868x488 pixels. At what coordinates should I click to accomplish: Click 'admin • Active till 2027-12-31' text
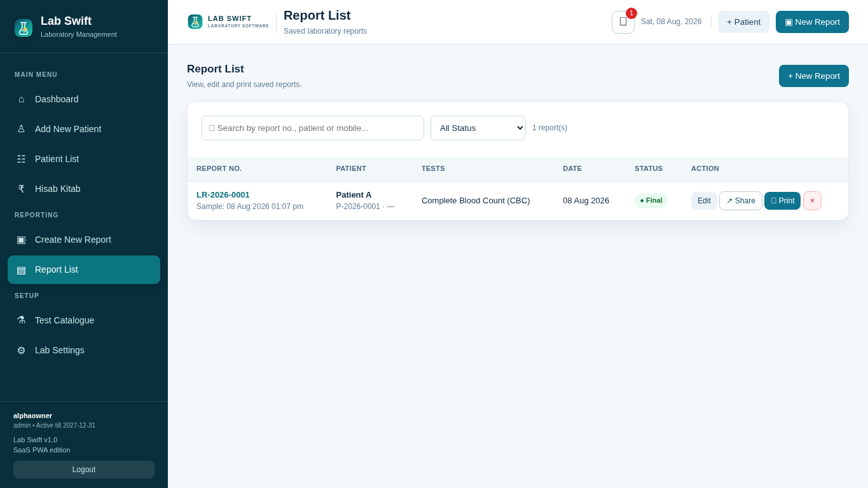(55, 426)
